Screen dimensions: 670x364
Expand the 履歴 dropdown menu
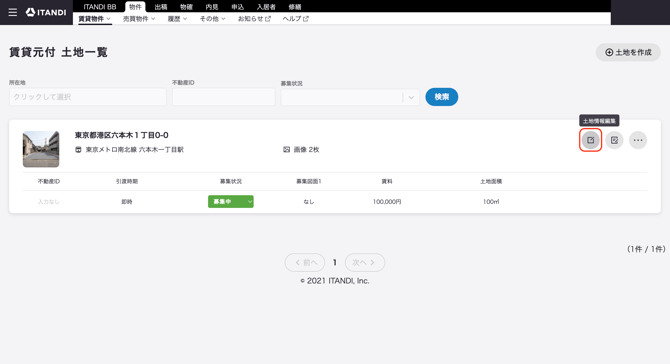177,19
